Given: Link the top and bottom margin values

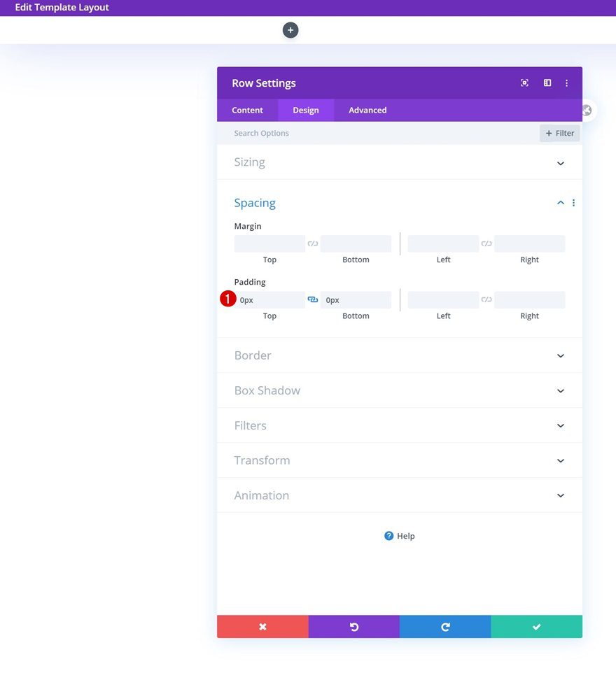Looking at the screenshot, I should coord(312,243).
